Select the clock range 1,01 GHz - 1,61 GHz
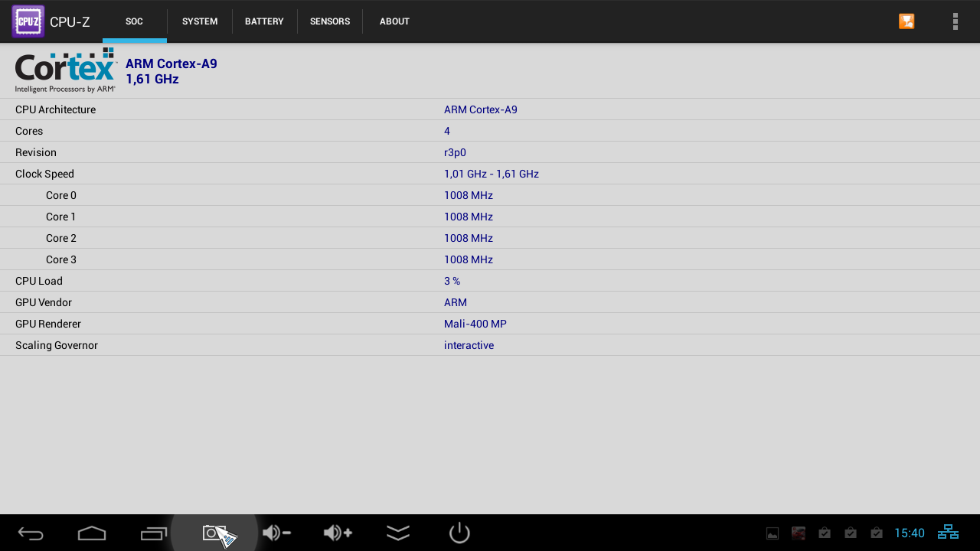Viewport: 980px width, 551px height. (492, 174)
